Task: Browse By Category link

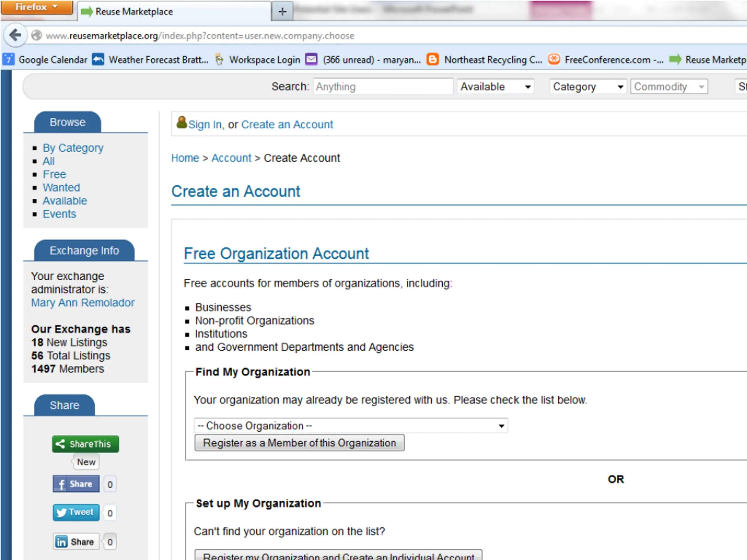Action: point(73,148)
